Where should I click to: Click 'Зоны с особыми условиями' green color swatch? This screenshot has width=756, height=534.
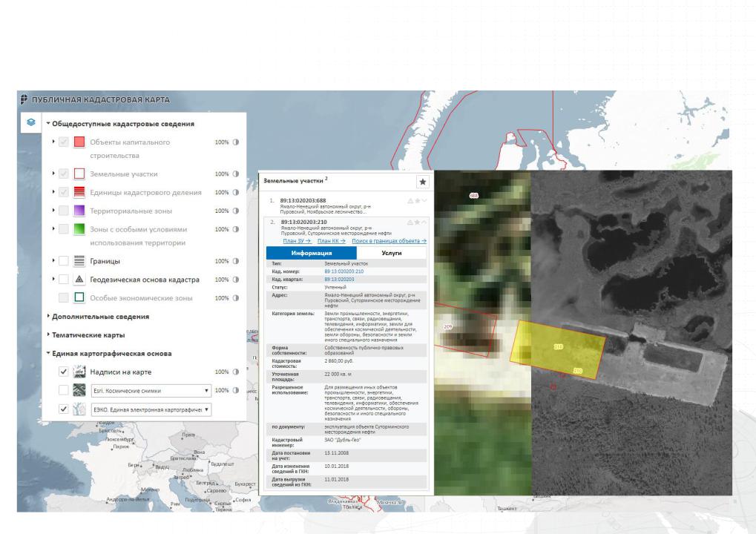pos(79,228)
